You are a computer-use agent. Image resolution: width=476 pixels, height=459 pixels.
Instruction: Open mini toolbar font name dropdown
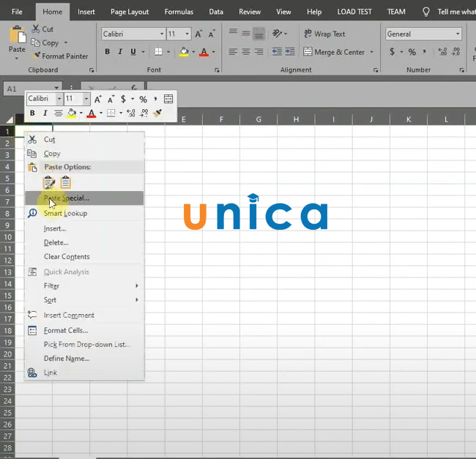(x=59, y=99)
